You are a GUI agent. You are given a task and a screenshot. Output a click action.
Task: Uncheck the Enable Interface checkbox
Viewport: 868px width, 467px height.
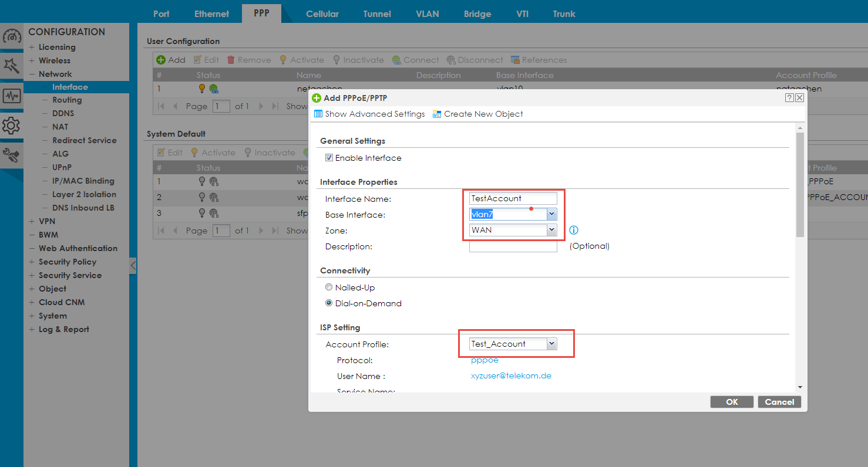point(329,158)
